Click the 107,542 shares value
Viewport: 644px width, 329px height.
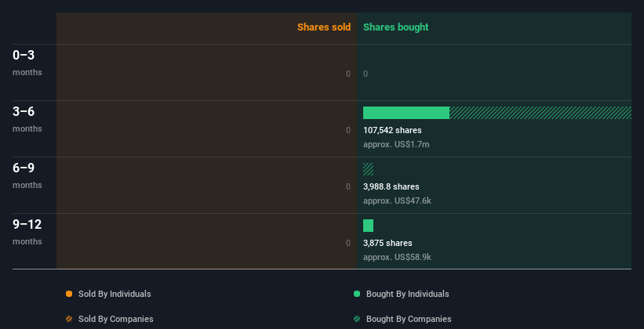(392, 131)
